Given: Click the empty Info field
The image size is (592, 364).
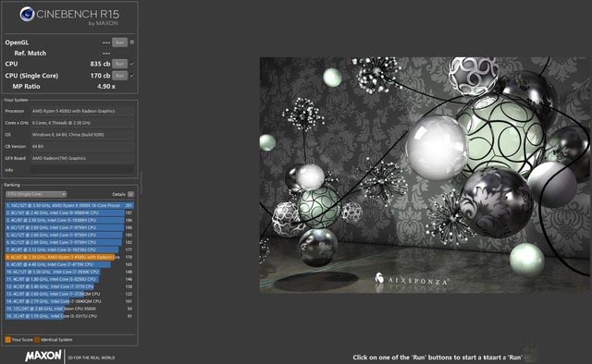Looking at the screenshot, I should 82,170.
